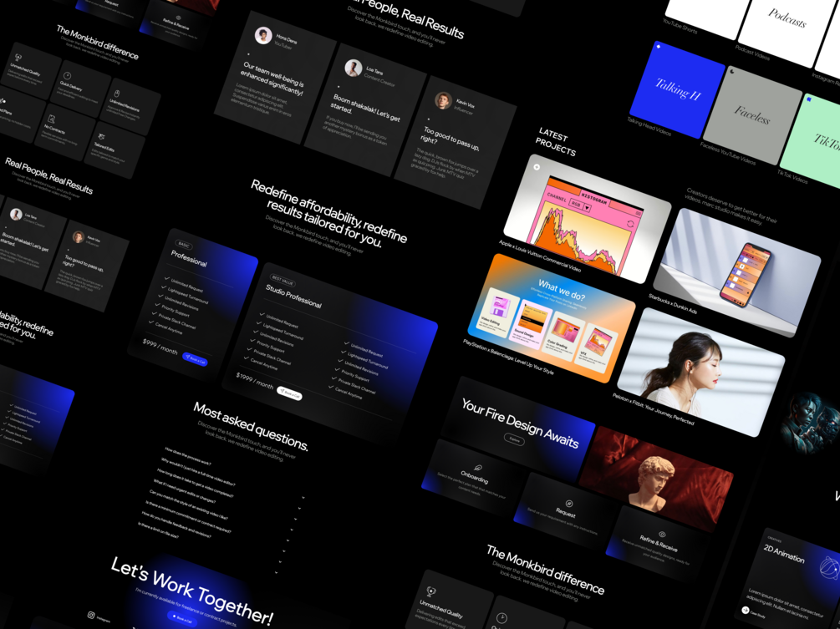Viewport: 840px width, 629px height.
Task: Click the Unmatched Quality icon
Action: click(18, 58)
